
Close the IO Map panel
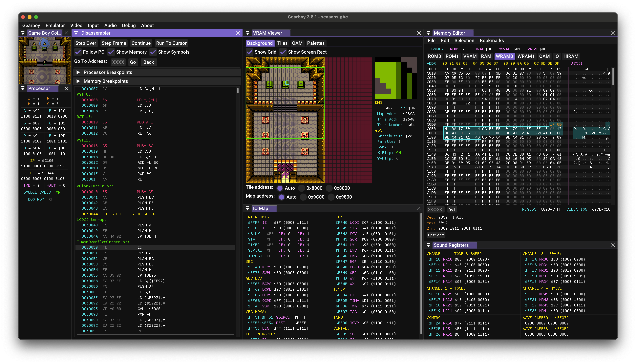coord(419,209)
